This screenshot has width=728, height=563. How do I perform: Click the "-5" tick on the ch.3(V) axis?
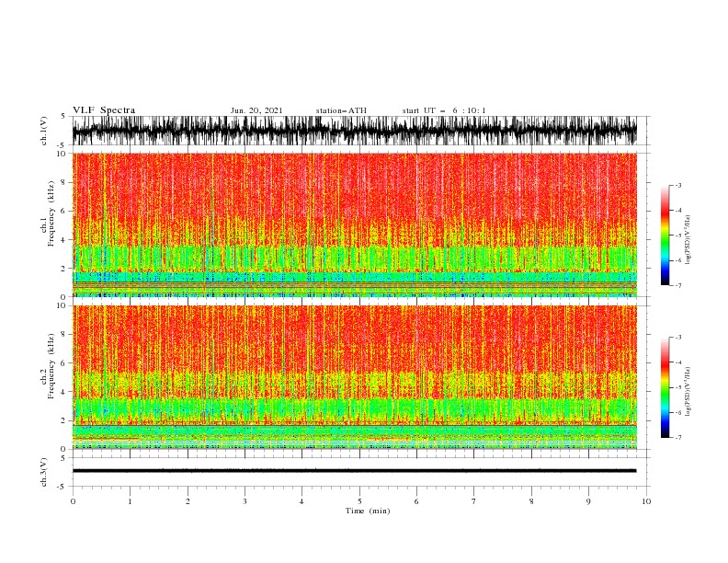point(62,487)
